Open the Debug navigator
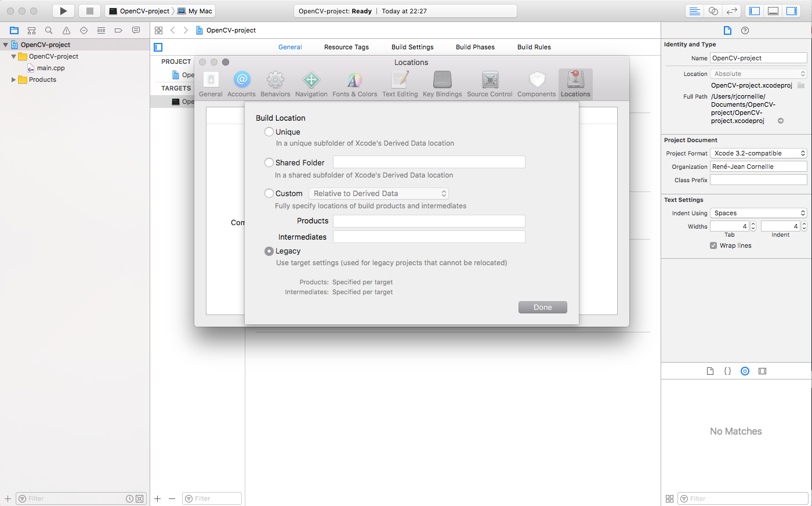The height and width of the screenshot is (506, 812). 101,30
